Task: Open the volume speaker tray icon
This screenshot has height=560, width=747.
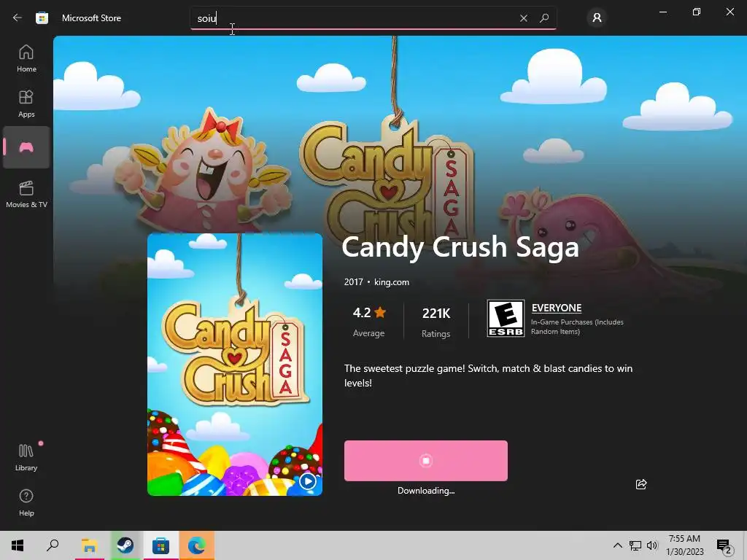Action: [x=651, y=545]
